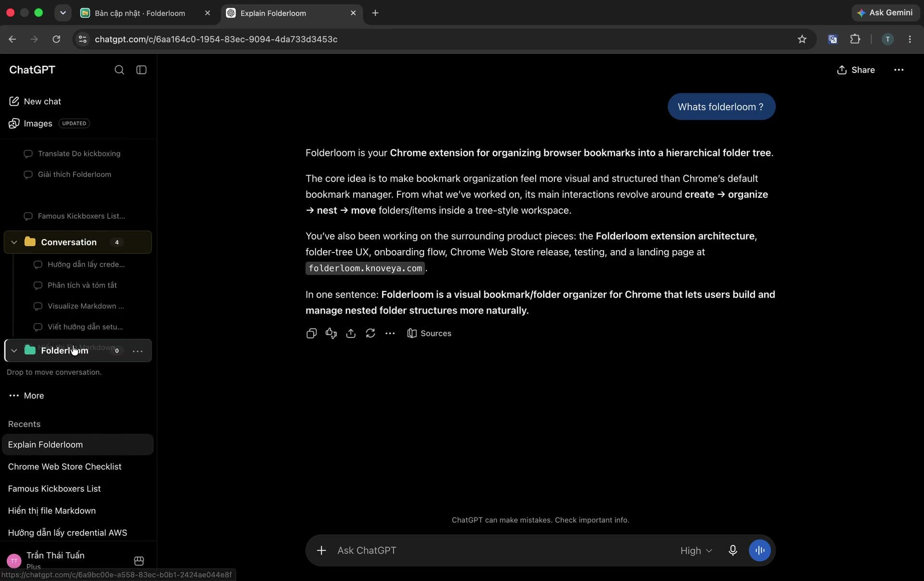Click the icon beside the profile name

click(139, 561)
